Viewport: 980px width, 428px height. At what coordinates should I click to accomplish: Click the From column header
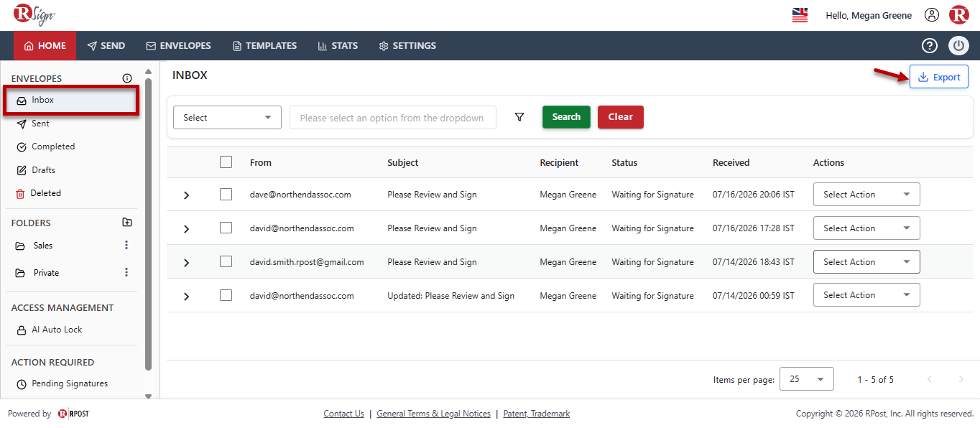point(261,163)
